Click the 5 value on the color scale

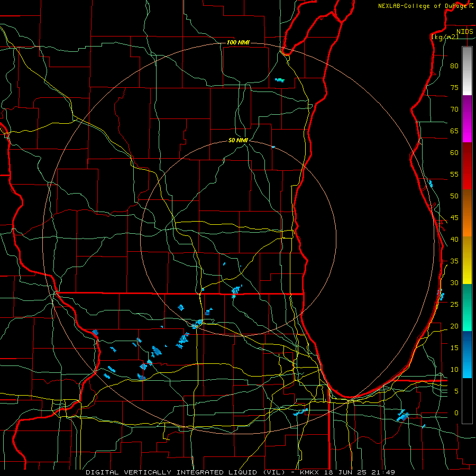point(456,391)
